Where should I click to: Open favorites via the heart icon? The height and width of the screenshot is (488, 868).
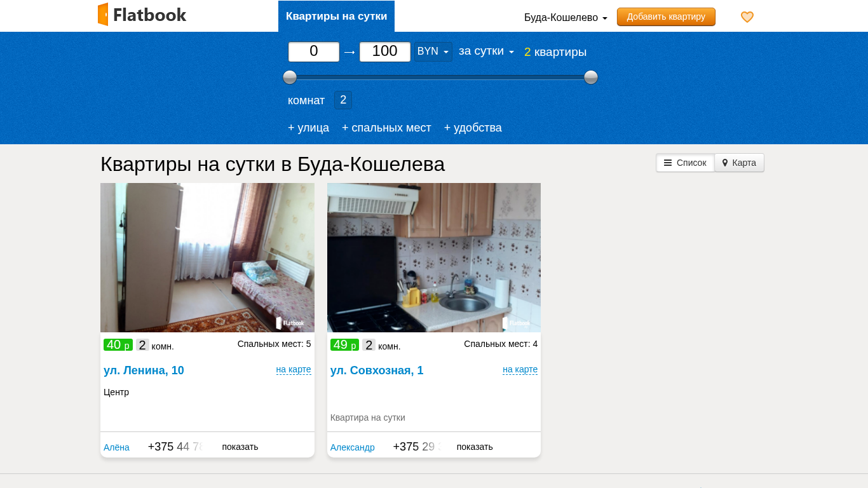click(747, 17)
